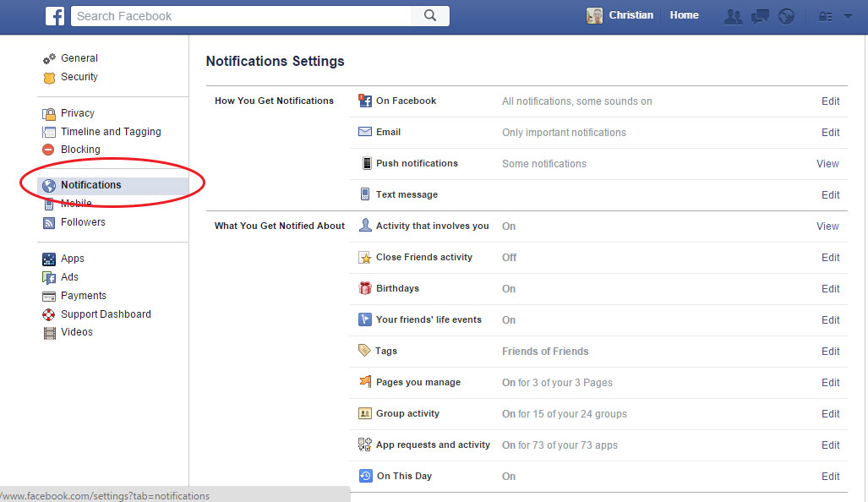This screenshot has height=502, width=868.
Task: Edit On This Day setting
Action: click(830, 477)
